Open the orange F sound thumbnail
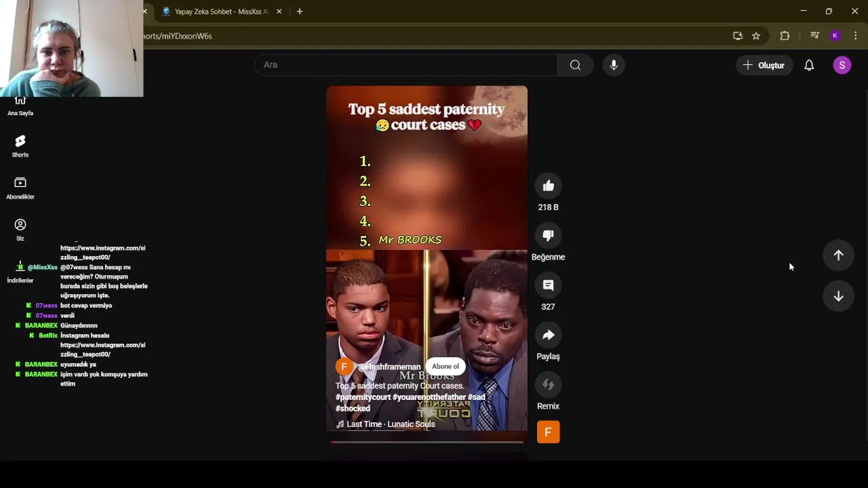 click(x=548, y=432)
